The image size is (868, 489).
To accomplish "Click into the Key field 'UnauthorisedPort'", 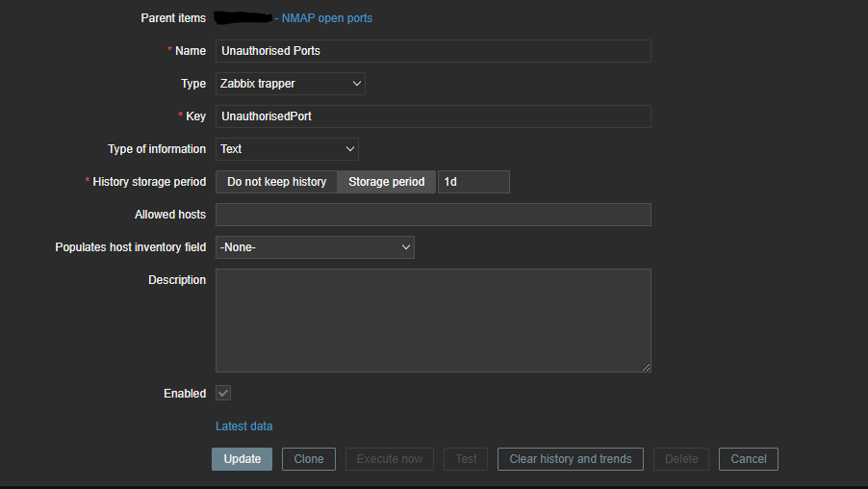I will [x=433, y=116].
